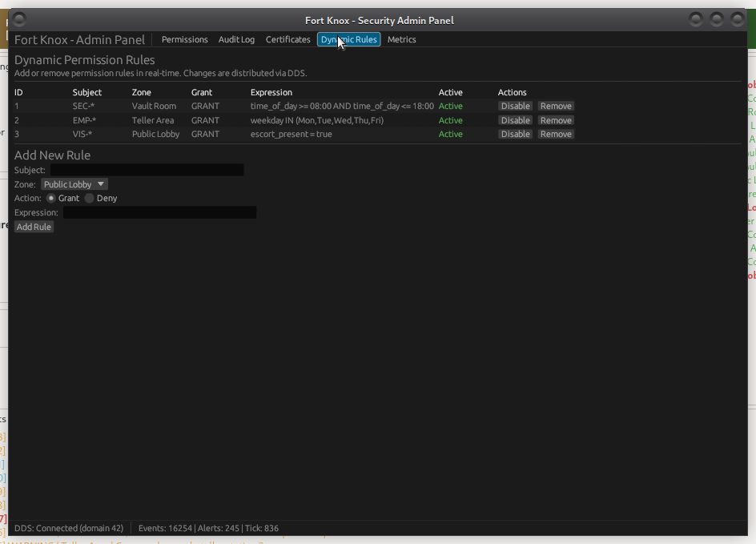
Task: Click the Add Rule button
Action: (33, 227)
